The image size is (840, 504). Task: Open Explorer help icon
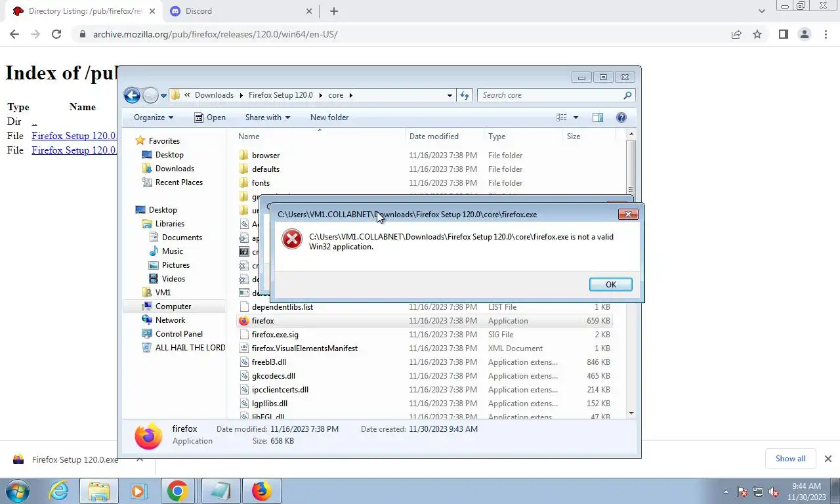(621, 117)
